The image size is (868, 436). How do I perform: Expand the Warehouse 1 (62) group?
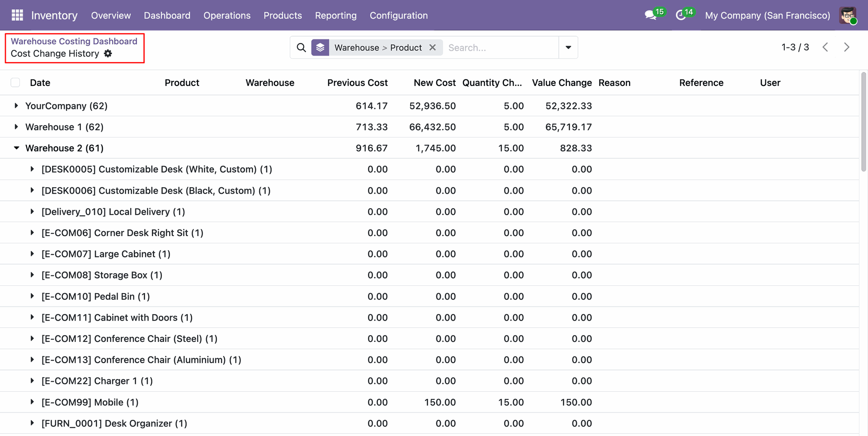(16, 127)
